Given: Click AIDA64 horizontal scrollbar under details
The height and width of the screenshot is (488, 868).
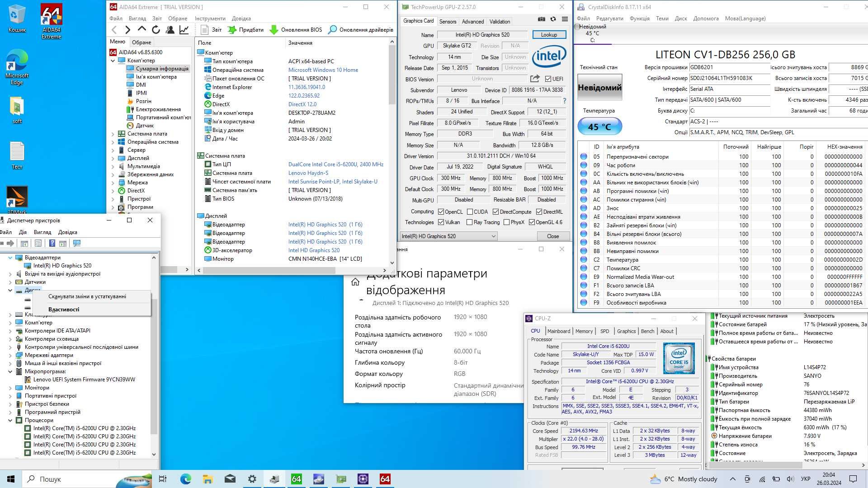Looking at the screenshot, I should [x=269, y=270].
